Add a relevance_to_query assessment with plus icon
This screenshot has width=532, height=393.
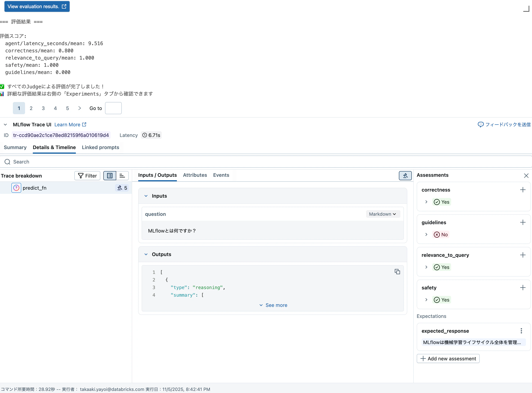523,255
